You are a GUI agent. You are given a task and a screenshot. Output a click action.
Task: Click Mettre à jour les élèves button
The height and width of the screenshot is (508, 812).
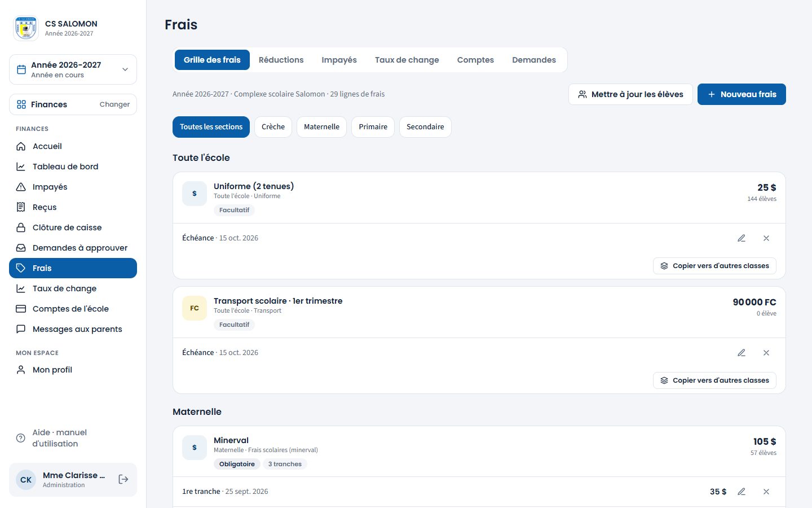[x=630, y=94]
